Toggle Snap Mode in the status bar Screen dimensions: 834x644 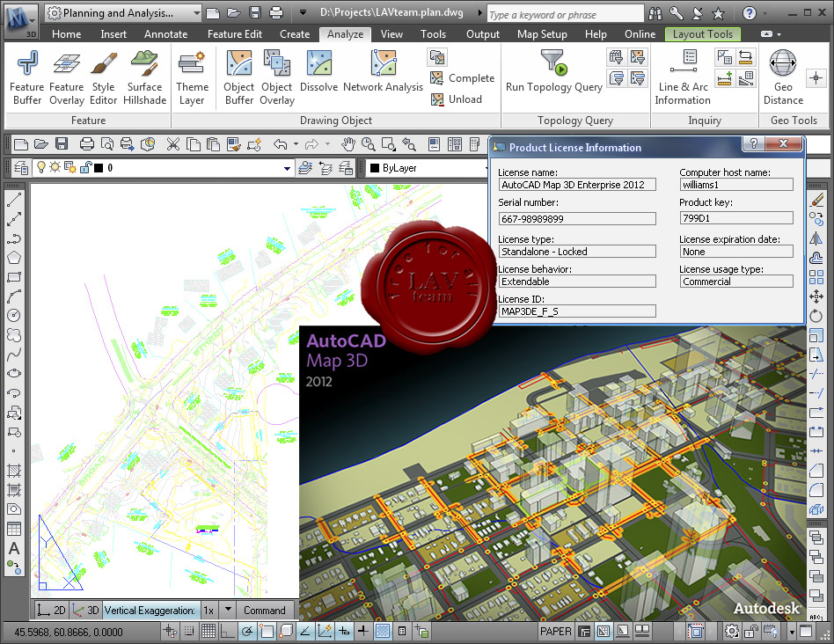(x=189, y=631)
